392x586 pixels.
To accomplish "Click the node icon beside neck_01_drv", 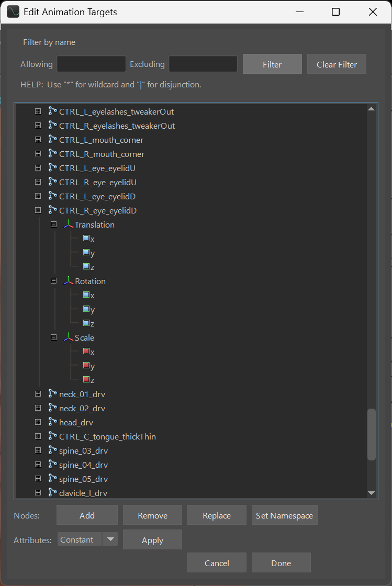I will click(52, 394).
